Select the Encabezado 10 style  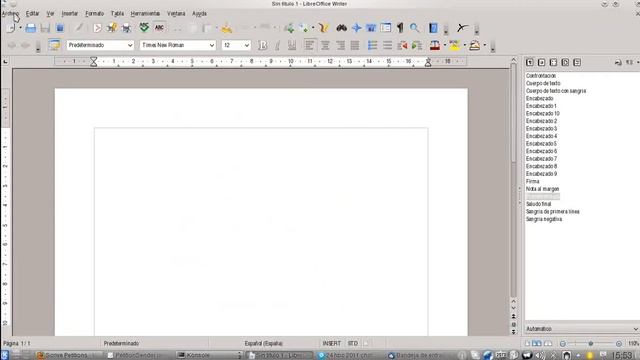pyautogui.click(x=543, y=113)
